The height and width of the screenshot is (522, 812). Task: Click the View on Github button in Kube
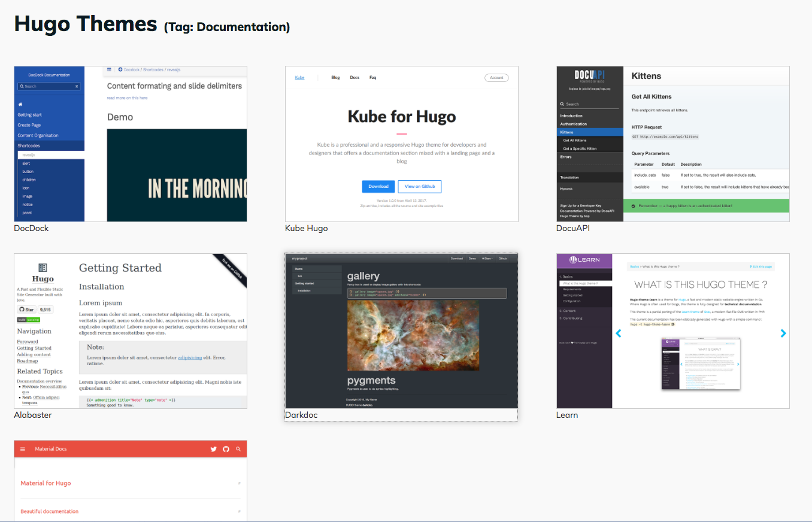(420, 186)
